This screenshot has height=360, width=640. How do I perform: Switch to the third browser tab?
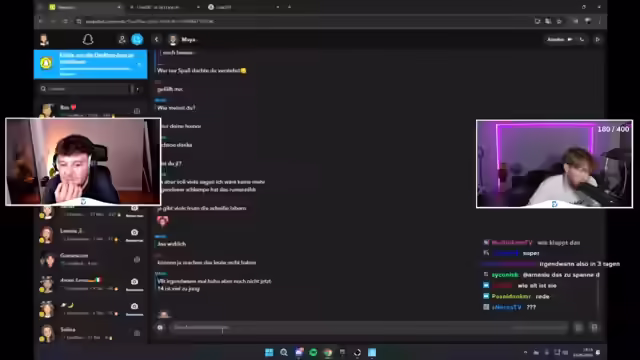click(243, 7)
